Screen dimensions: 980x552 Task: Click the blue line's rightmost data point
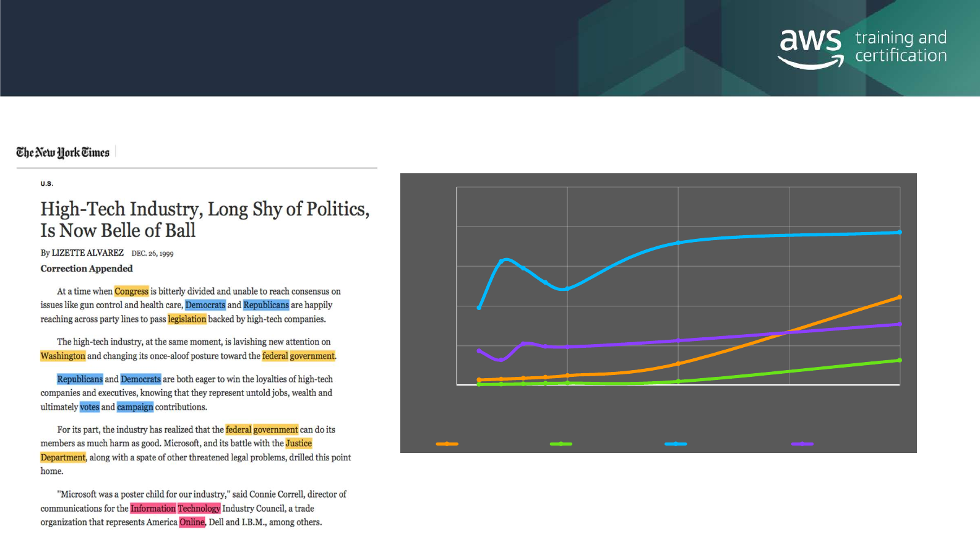tap(900, 232)
